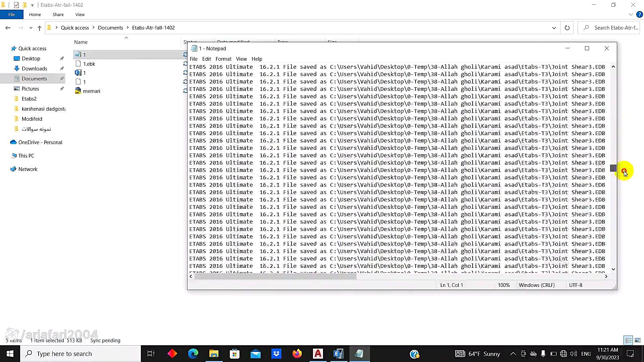Image resolution: width=644 pixels, height=362 pixels.
Task: Open the karshenasi dadgostari folder
Action: pos(43,109)
